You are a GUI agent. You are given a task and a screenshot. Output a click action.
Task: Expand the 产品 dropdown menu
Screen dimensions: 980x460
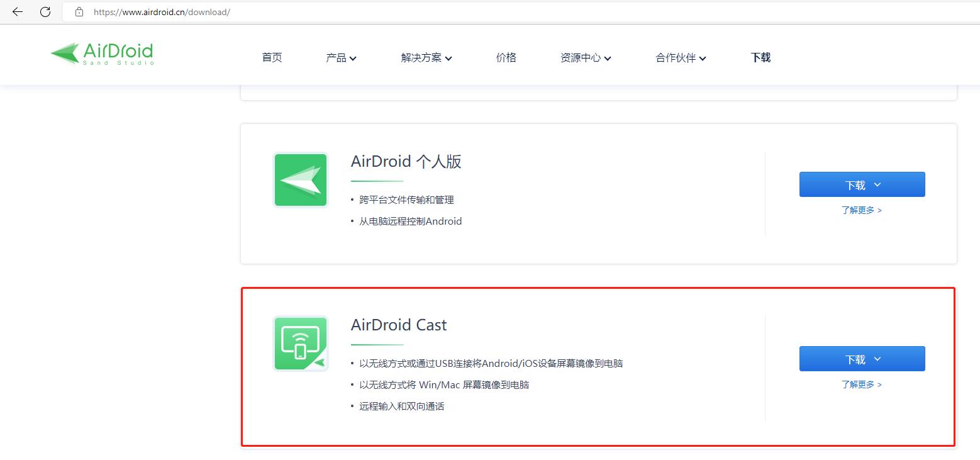point(342,57)
